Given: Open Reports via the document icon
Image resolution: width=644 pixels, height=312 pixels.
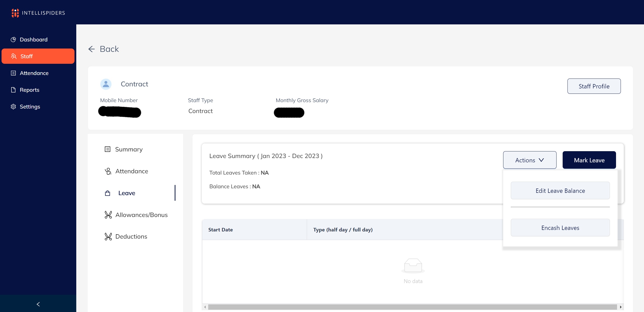Looking at the screenshot, I should 13,90.
